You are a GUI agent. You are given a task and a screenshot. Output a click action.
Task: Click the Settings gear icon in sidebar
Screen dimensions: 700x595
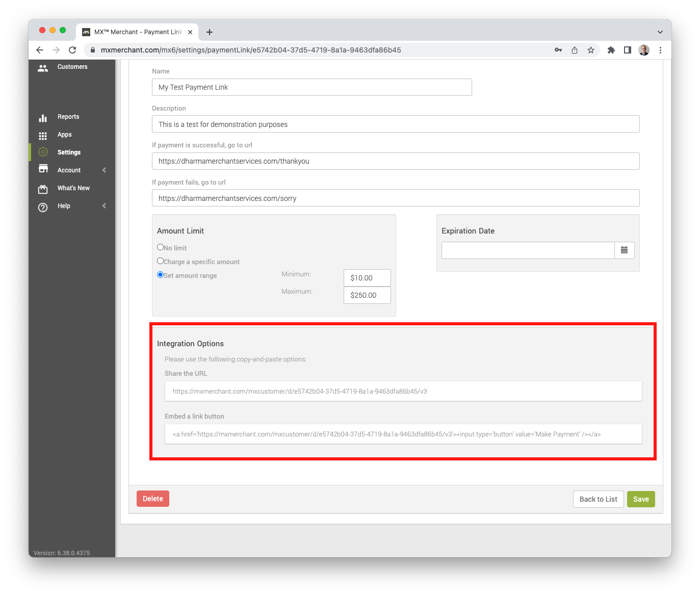43,152
